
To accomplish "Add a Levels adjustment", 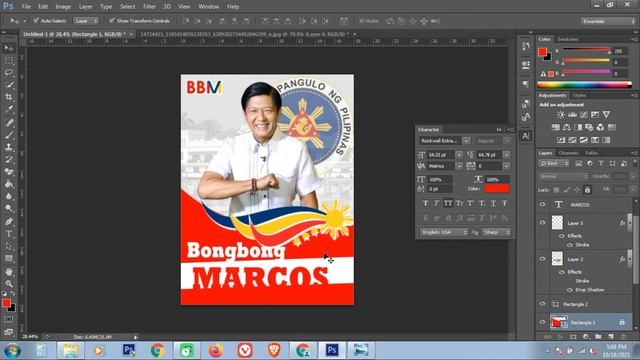I will [572, 115].
